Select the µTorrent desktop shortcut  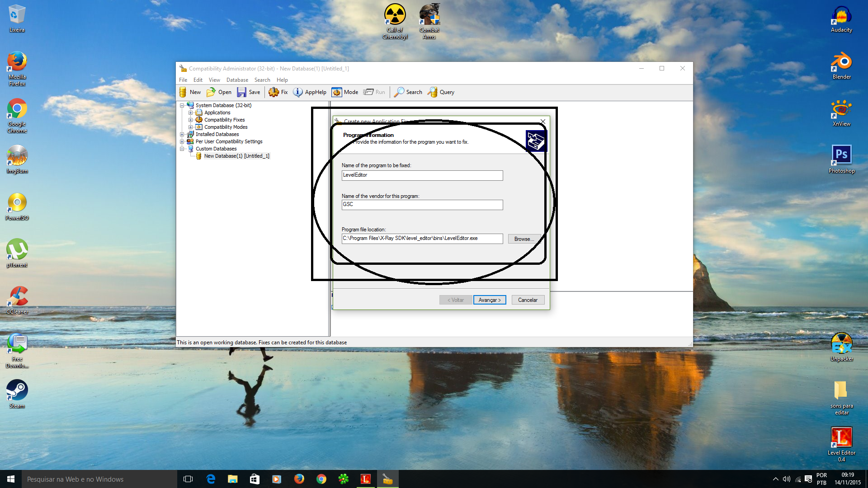[17, 253]
